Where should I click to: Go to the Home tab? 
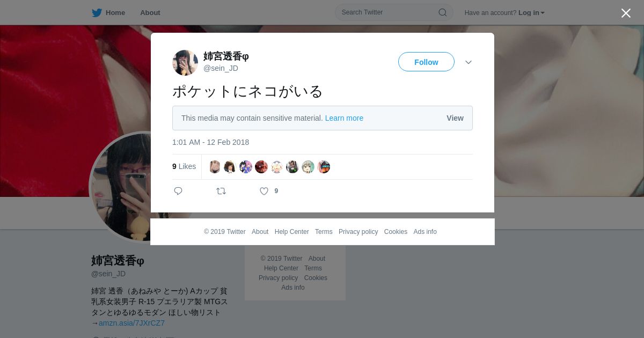pyautogui.click(x=108, y=13)
